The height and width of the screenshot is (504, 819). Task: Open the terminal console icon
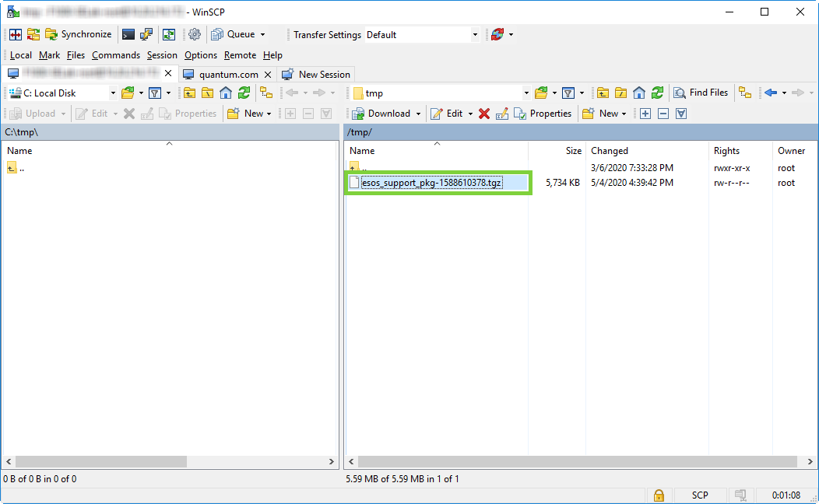[x=128, y=34]
